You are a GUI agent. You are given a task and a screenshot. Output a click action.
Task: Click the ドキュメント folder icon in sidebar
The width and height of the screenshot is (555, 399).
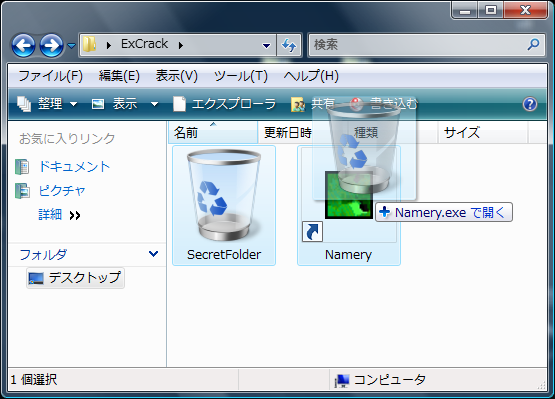[x=22, y=167]
